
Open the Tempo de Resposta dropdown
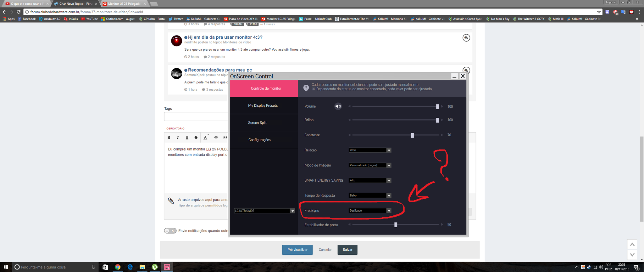(370, 195)
